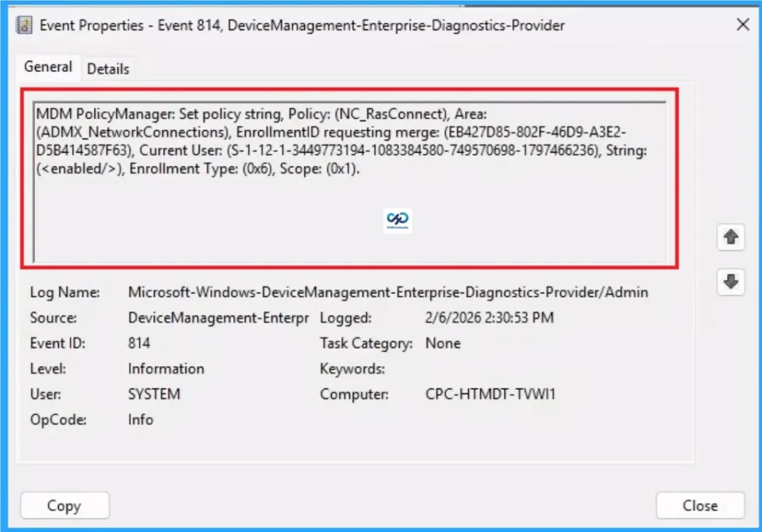Image resolution: width=762 pixels, height=532 pixels.
Task: Click the Event Viewer icon in the title bar
Action: (25, 25)
